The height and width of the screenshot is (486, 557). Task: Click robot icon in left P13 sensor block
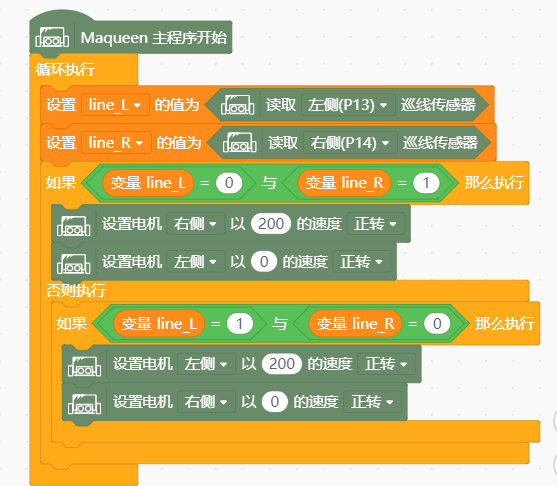coord(237,105)
